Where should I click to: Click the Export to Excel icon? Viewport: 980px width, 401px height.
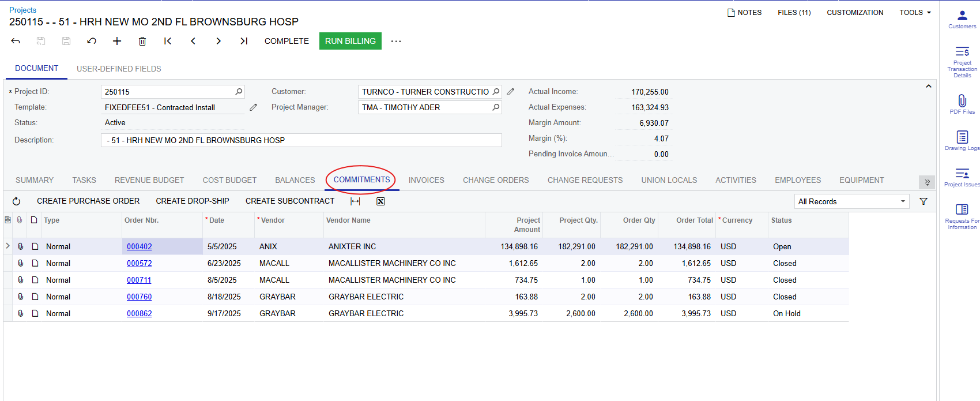[x=380, y=201]
